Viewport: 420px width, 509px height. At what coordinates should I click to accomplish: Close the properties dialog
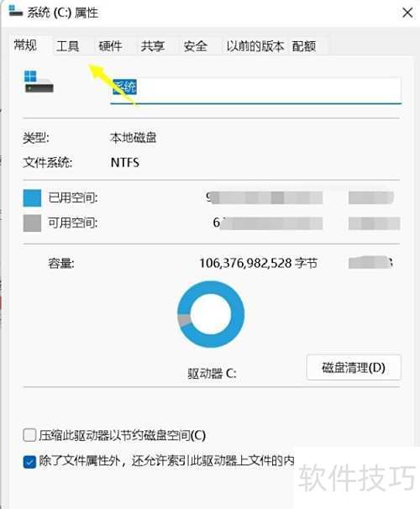click(407, 13)
